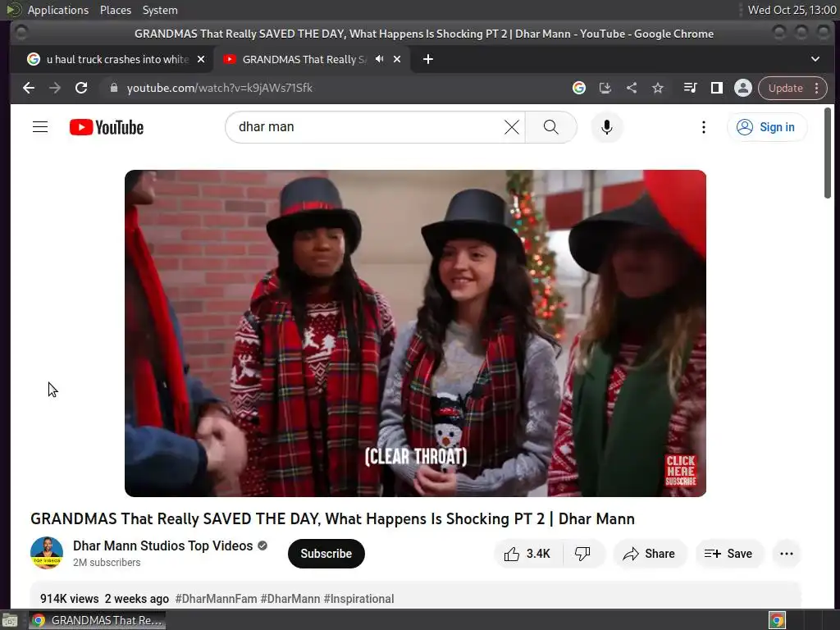Close the u haul truck tab

pyautogui.click(x=201, y=59)
